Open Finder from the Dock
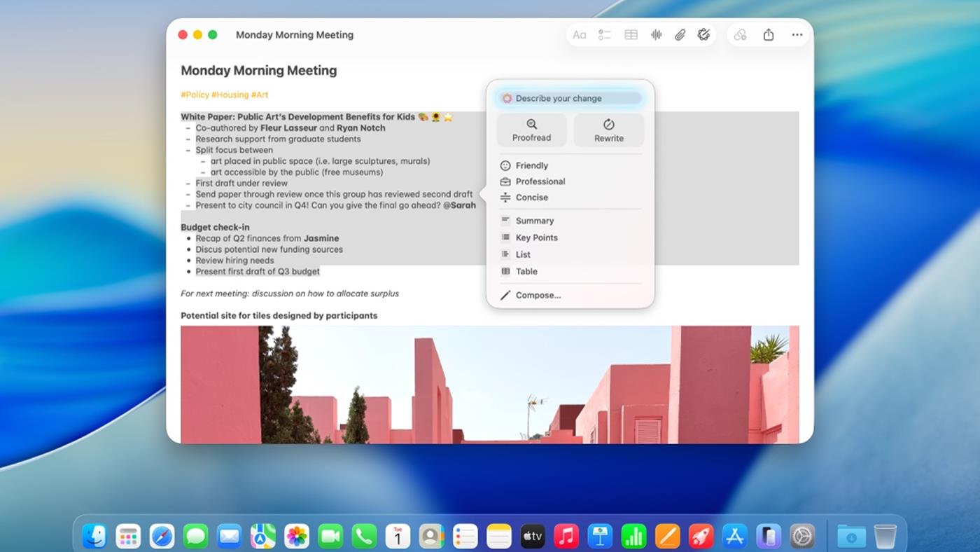The height and width of the screenshot is (552, 980). tap(94, 537)
